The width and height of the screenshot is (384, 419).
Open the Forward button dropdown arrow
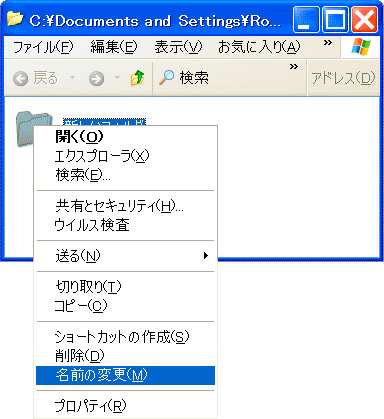pos(117,78)
